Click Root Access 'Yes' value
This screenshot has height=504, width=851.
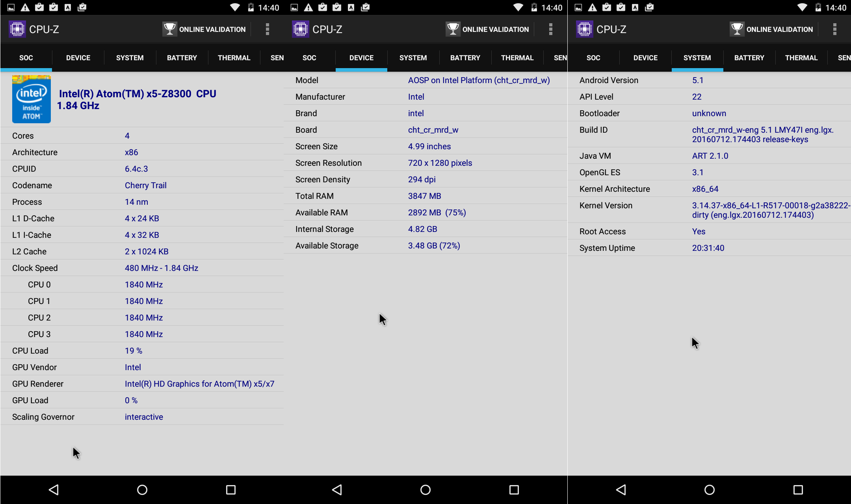click(x=699, y=232)
